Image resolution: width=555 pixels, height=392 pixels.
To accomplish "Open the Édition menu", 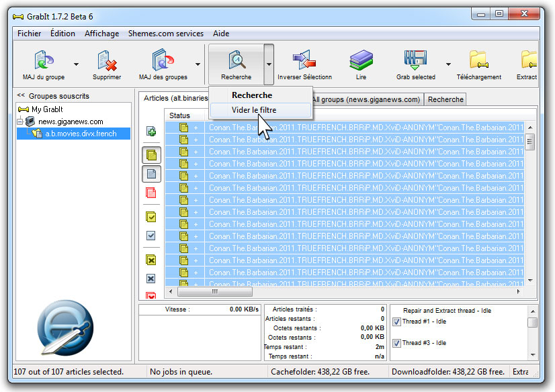I will 62,34.
